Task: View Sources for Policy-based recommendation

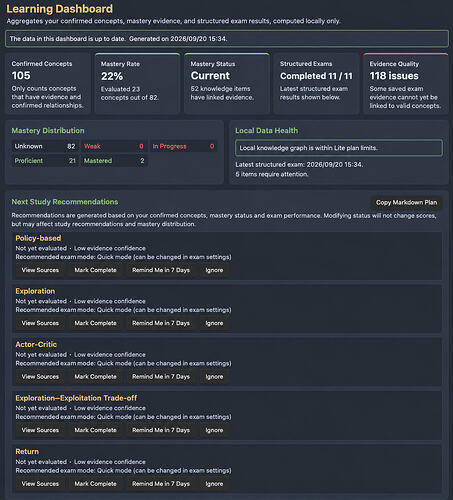Action: click(x=40, y=270)
